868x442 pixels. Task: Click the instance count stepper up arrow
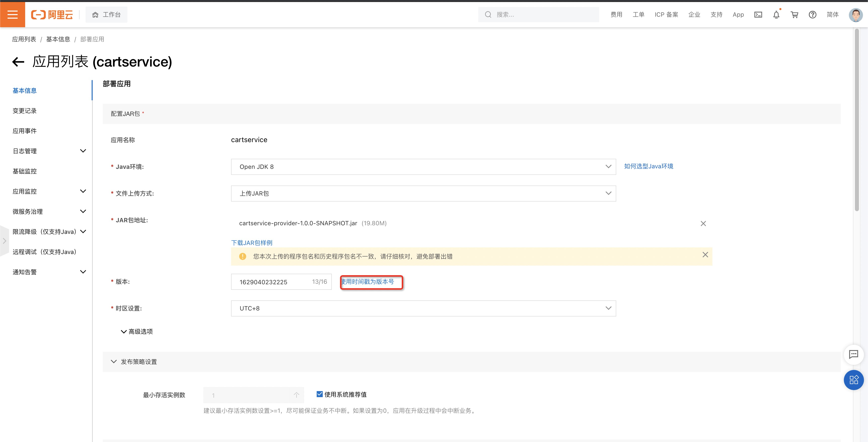pyautogui.click(x=296, y=395)
